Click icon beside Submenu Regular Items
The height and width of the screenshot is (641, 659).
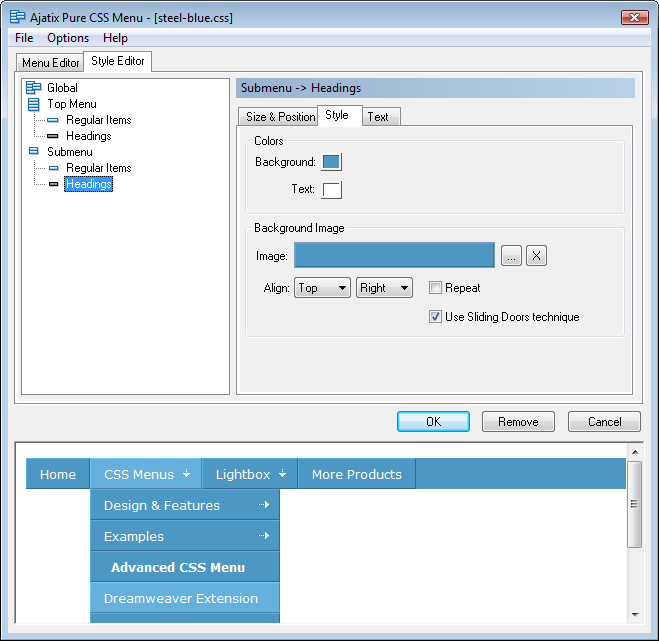(53, 168)
